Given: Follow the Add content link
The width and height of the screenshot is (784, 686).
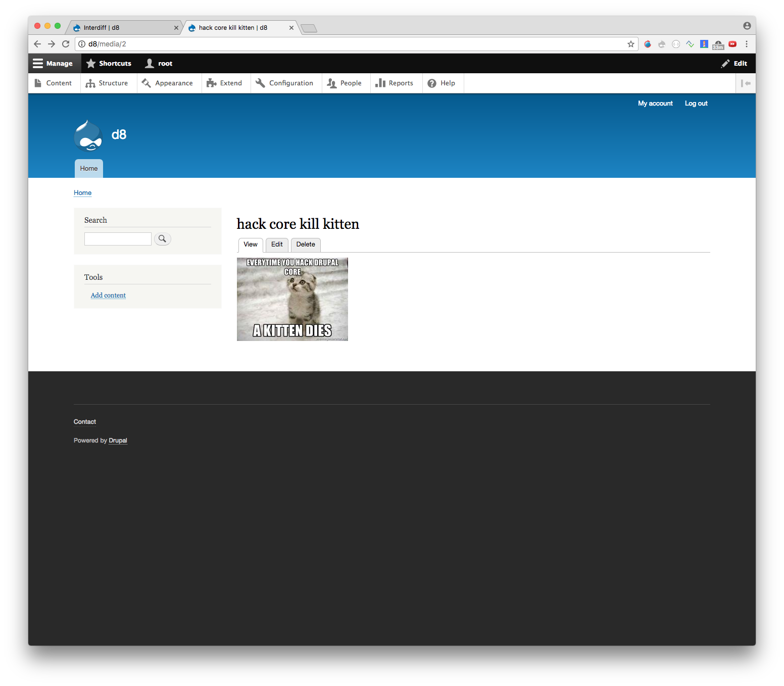Looking at the screenshot, I should [x=108, y=295].
